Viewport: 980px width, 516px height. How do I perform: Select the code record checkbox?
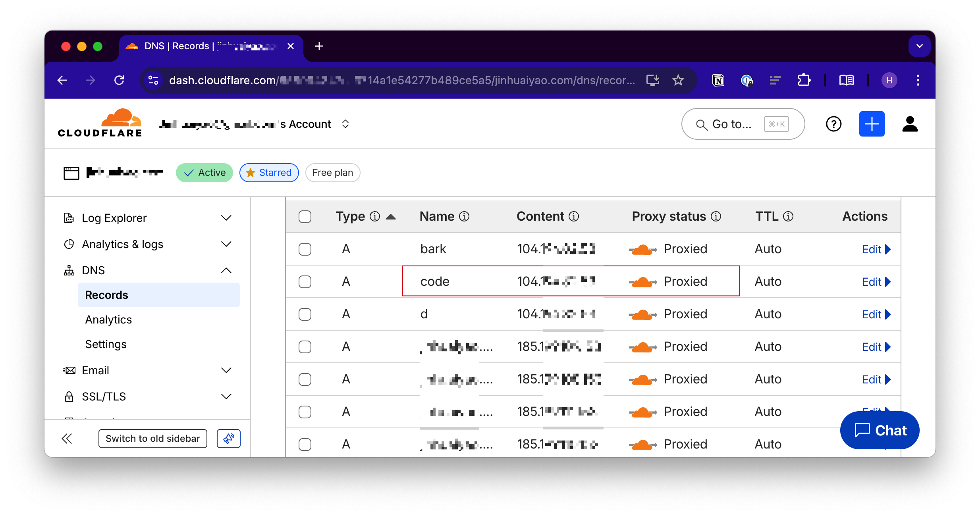[305, 282]
